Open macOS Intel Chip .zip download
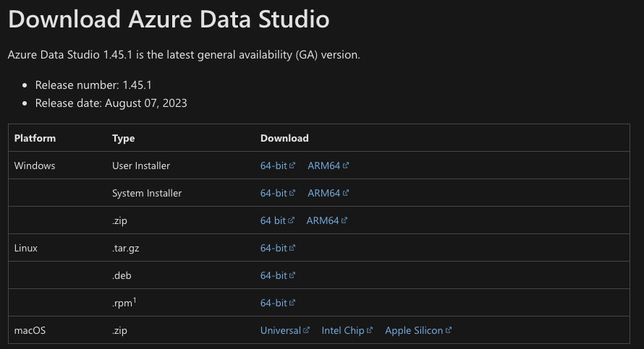The height and width of the screenshot is (349, 644). pos(347,330)
